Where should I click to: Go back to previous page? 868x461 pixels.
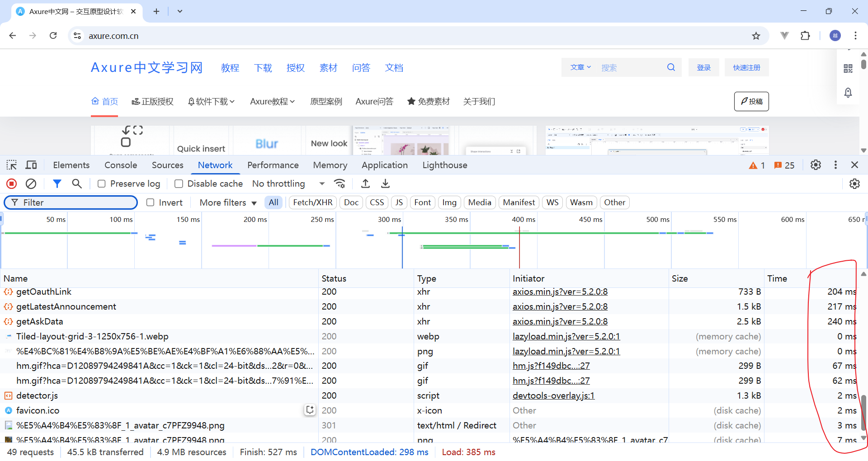[13, 36]
